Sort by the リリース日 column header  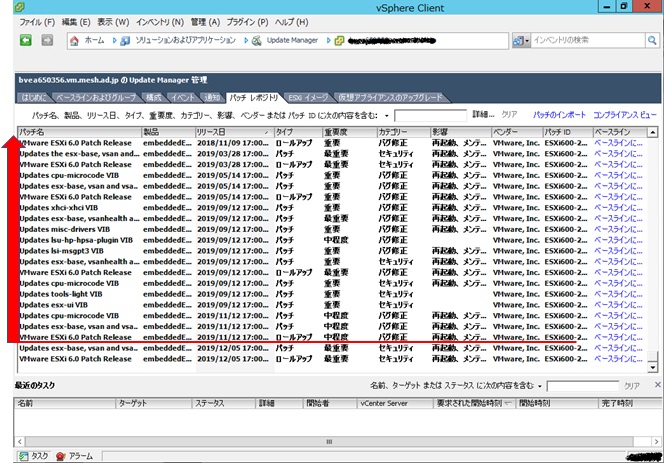pyautogui.click(x=234, y=132)
